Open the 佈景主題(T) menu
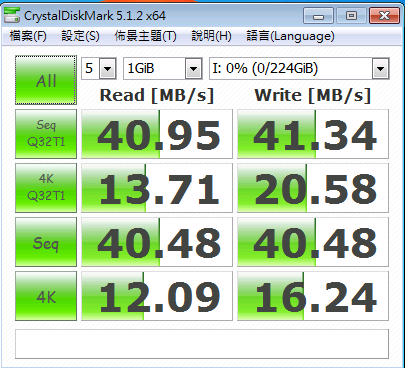This screenshot has width=405, height=368. pos(145,36)
